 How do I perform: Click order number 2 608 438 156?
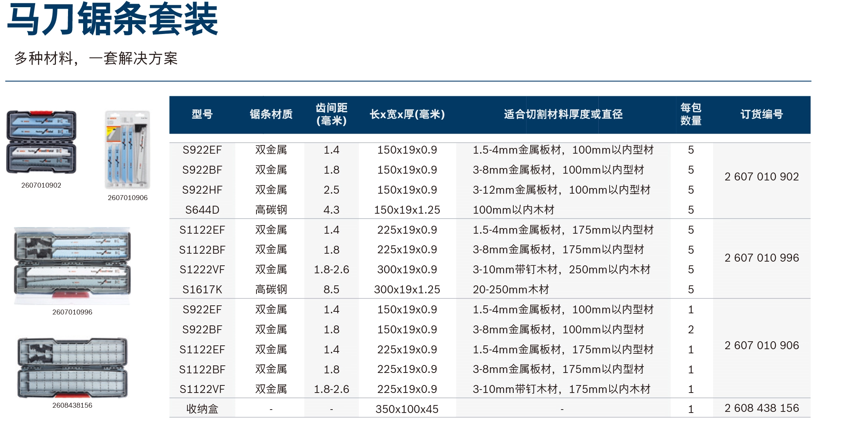pyautogui.click(x=761, y=408)
